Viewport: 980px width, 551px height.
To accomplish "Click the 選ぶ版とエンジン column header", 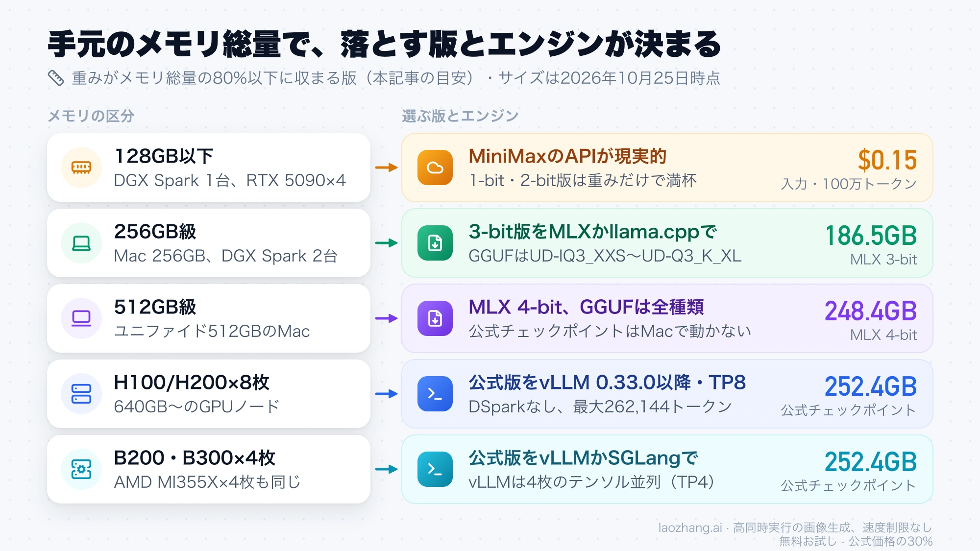I will click(460, 116).
